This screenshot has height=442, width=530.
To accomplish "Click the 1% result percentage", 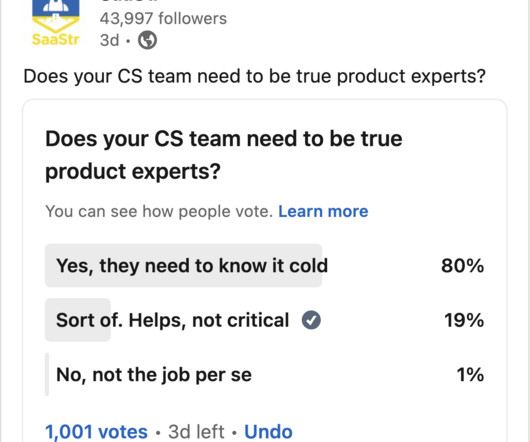I will [x=470, y=374].
